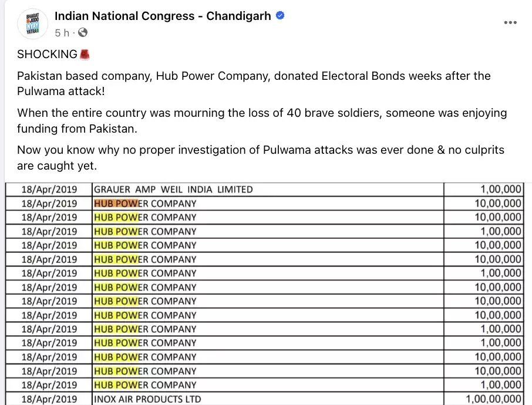This screenshot has width=532, height=405.
Task: Click the amount in the GRAUER AMP WEIL row
Action: coord(500,190)
